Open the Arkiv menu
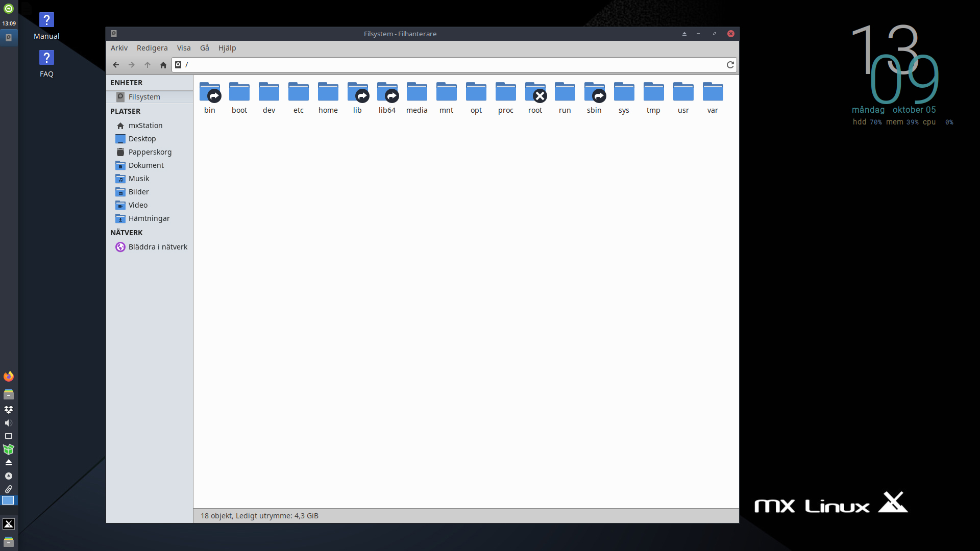This screenshot has width=980, height=551. click(x=119, y=48)
